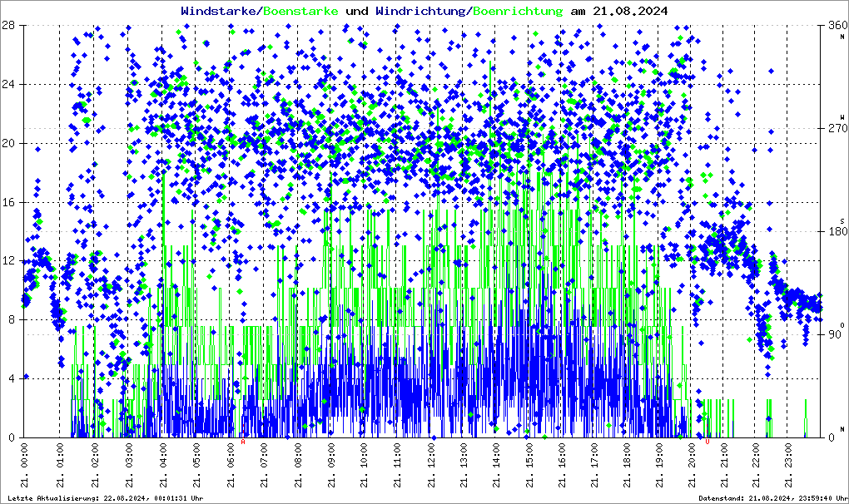Click the wind speed axis label '24'
849x504 pixels.
pos(8,84)
